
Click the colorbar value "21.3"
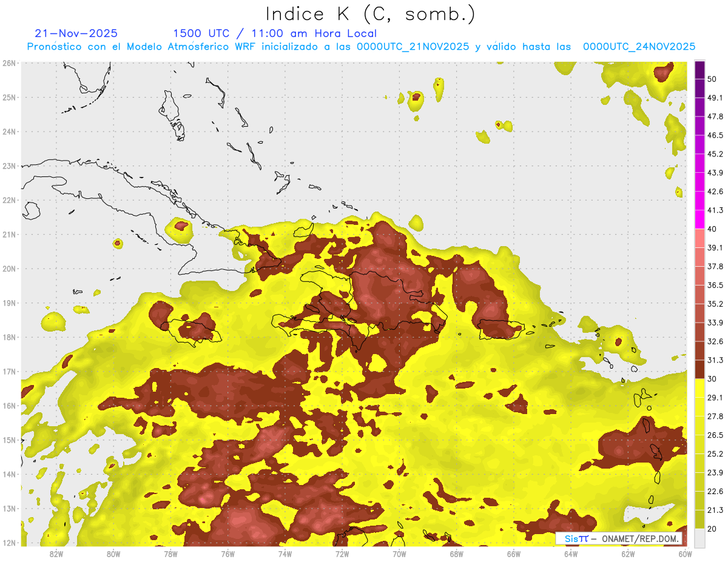(715, 510)
